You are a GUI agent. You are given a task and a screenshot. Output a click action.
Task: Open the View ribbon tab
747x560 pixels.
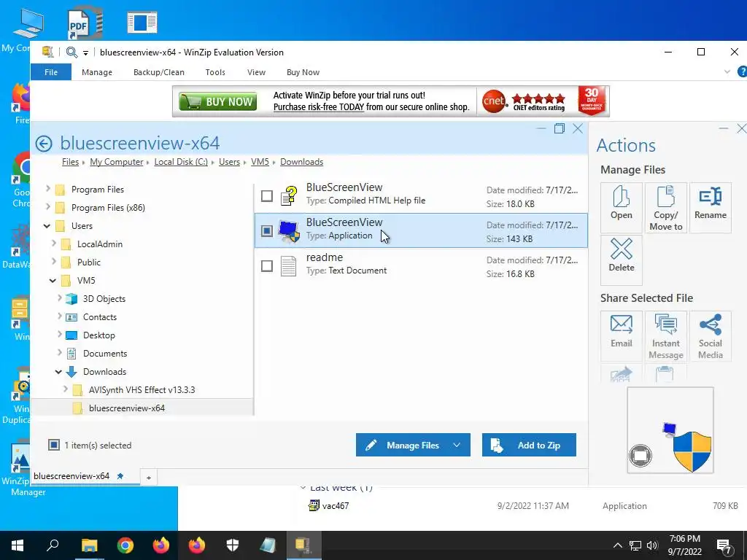coord(256,72)
